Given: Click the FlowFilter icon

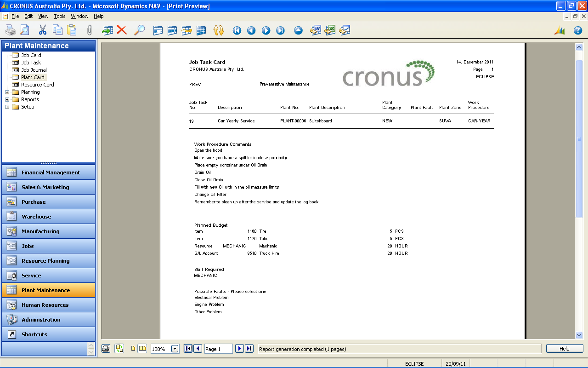Looking at the screenshot, I should coord(187,30).
